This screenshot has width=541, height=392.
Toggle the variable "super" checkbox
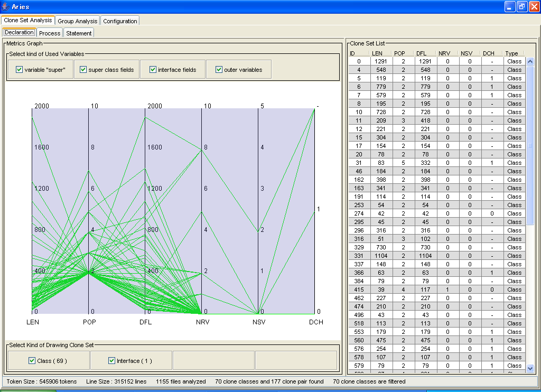20,70
